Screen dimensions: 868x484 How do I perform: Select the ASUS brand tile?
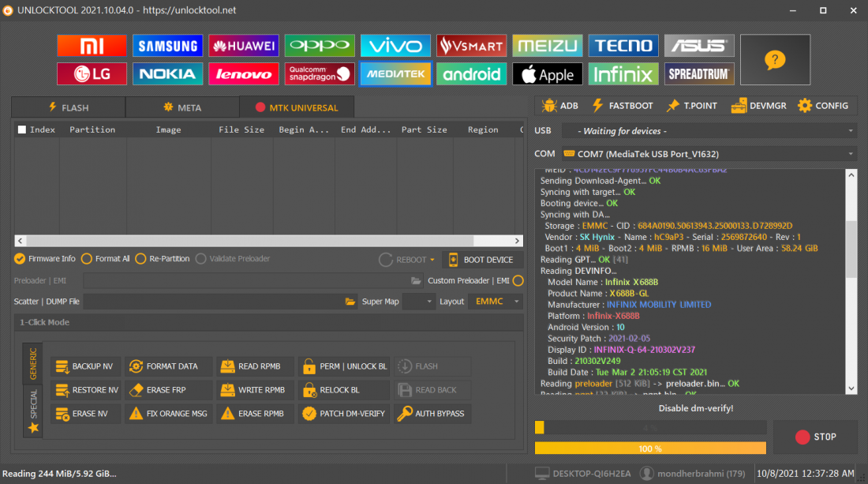click(699, 46)
